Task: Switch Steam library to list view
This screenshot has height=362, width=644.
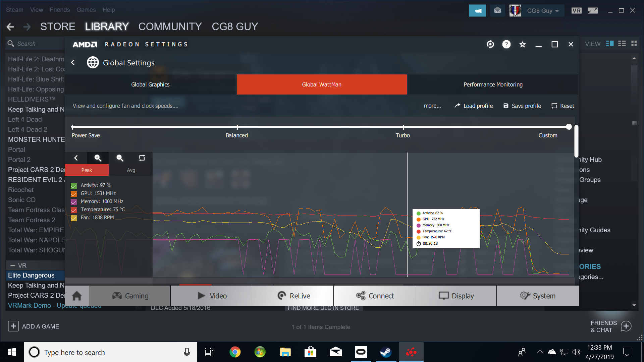Action: click(x=622, y=44)
